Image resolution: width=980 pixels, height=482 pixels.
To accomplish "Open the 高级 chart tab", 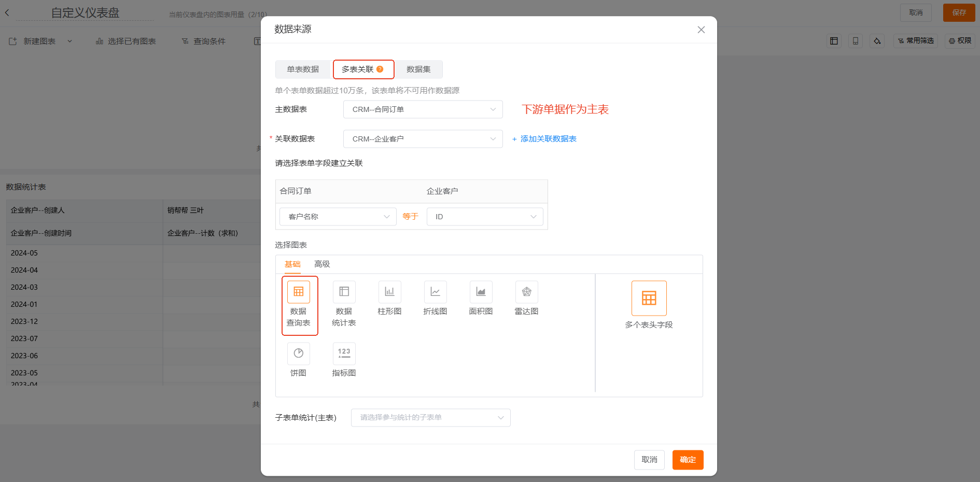I will (x=322, y=264).
